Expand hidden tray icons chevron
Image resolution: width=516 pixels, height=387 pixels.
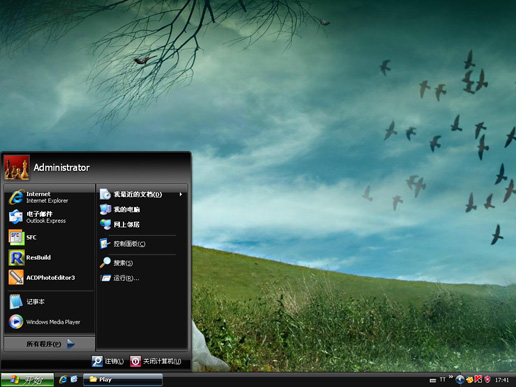point(451,377)
